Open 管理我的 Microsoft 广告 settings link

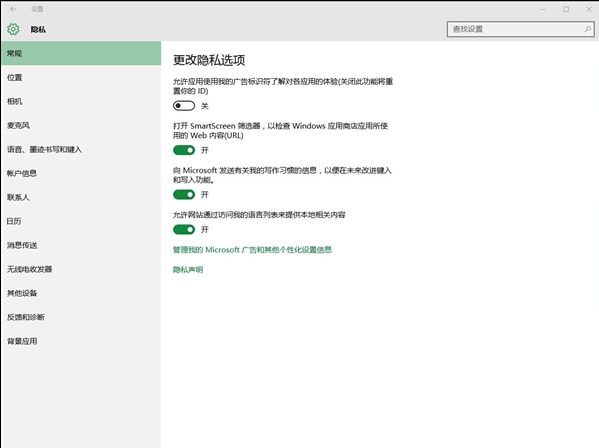(252, 250)
